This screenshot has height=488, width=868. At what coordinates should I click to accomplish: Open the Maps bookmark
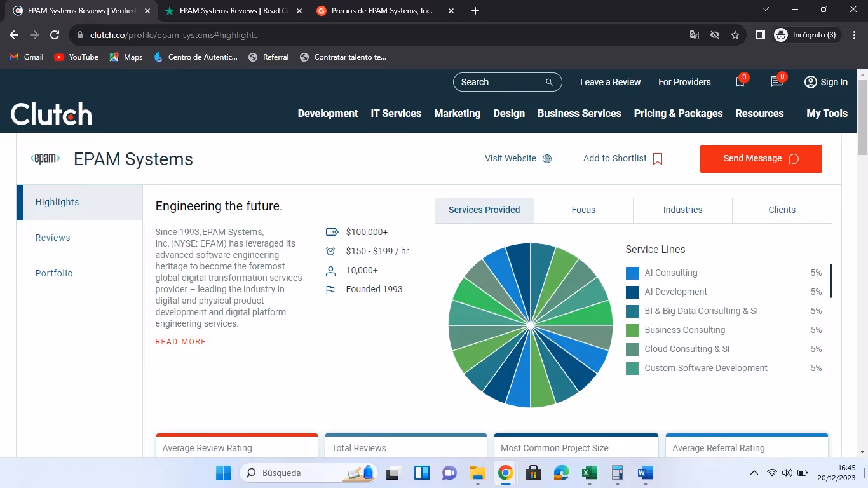[126, 57]
